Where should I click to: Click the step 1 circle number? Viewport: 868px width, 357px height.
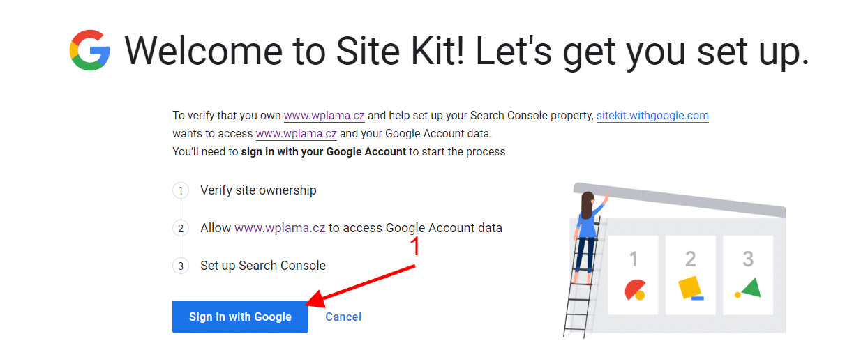[x=181, y=190]
